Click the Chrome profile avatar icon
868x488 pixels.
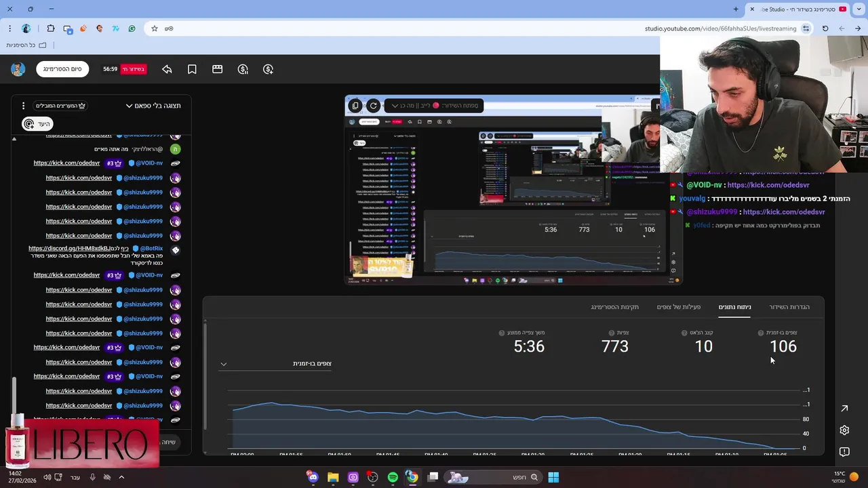click(x=26, y=28)
